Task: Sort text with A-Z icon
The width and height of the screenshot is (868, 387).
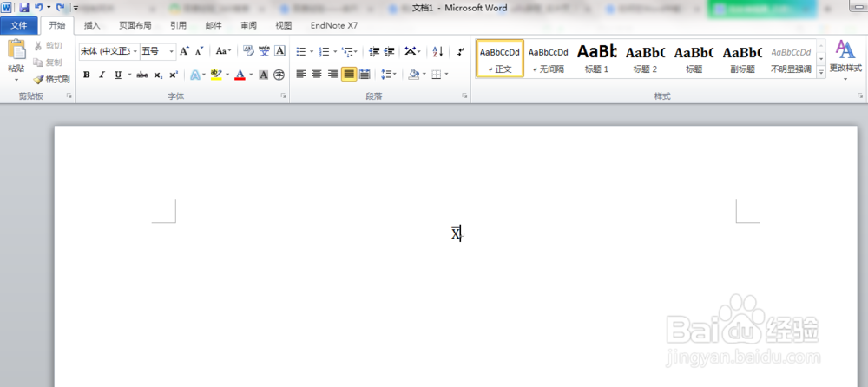Action: (x=437, y=51)
